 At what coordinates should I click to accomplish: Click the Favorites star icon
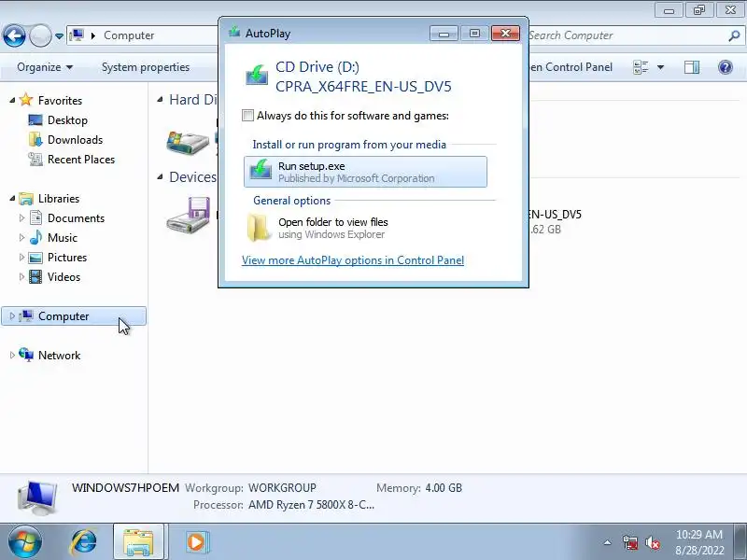(26, 100)
